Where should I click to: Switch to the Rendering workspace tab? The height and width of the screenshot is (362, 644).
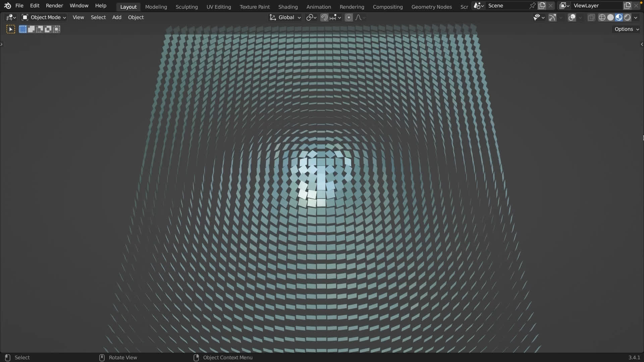pyautogui.click(x=352, y=7)
